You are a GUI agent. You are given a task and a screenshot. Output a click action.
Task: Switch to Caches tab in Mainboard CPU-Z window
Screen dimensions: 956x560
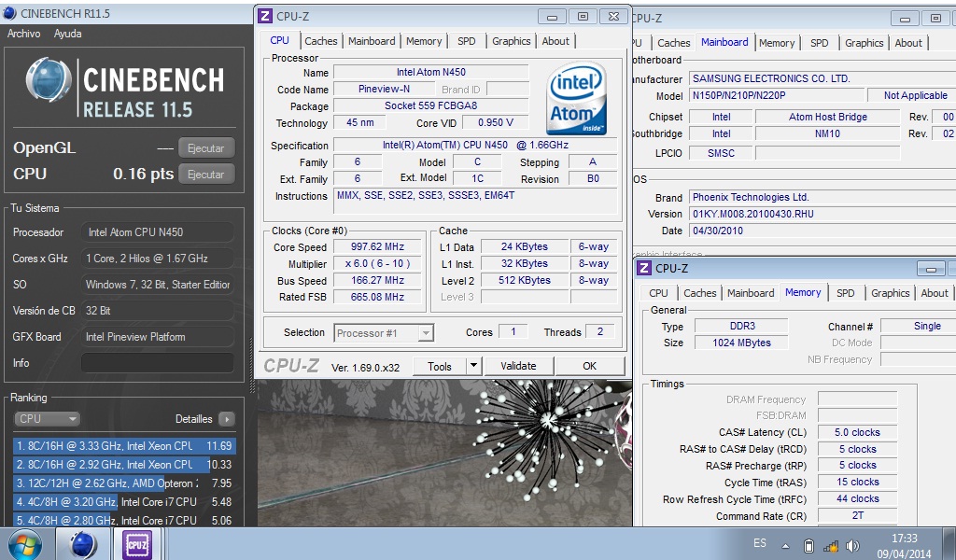674,43
